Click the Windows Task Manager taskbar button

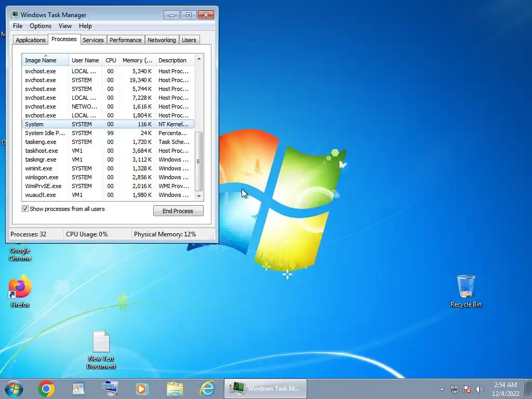pos(265,389)
